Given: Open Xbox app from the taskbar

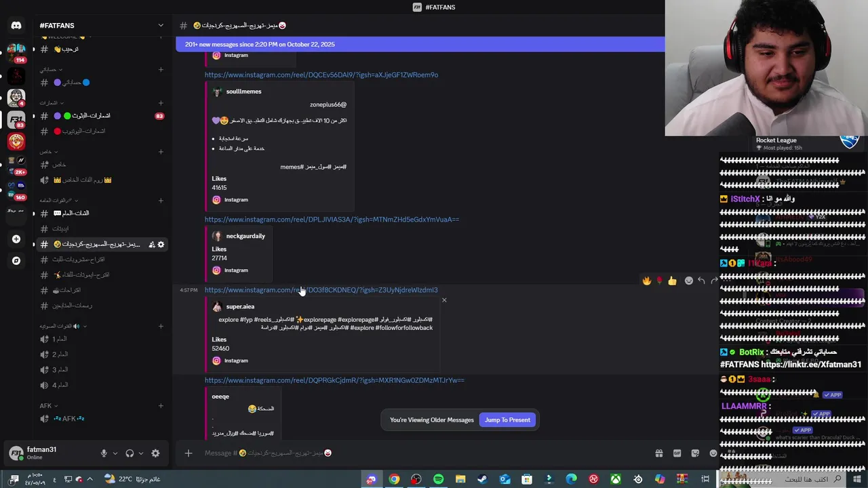Looking at the screenshot, I should pyautogui.click(x=616, y=479).
